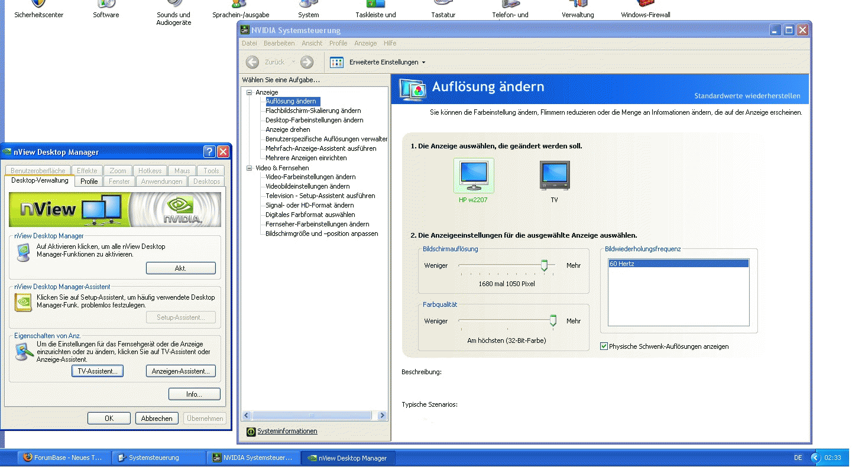Collapse the Video & Fernsehen tree node

click(249, 168)
